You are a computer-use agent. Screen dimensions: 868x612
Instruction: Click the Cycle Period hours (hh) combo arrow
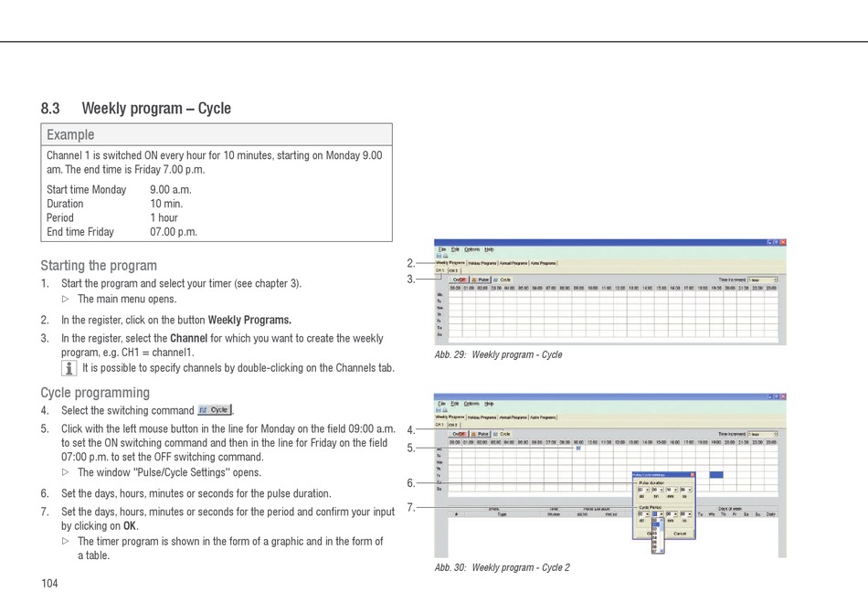point(662,514)
